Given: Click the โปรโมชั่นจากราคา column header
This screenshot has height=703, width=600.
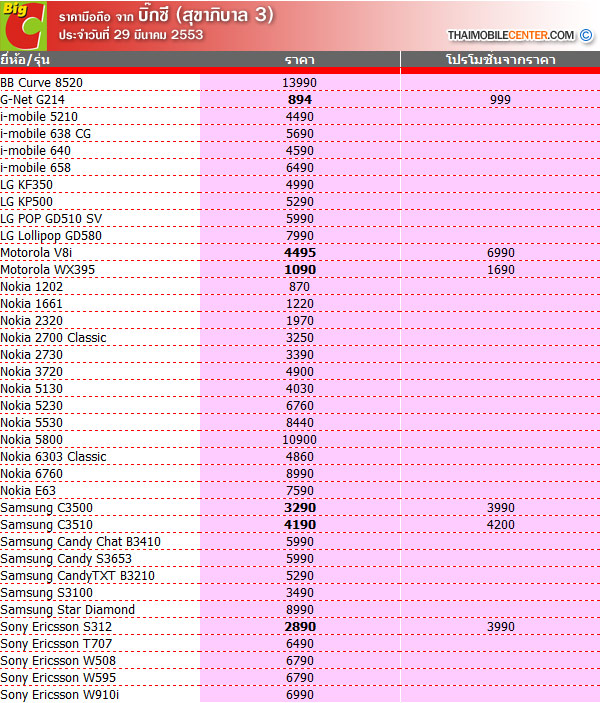Looking at the screenshot, I should (500, 60).
